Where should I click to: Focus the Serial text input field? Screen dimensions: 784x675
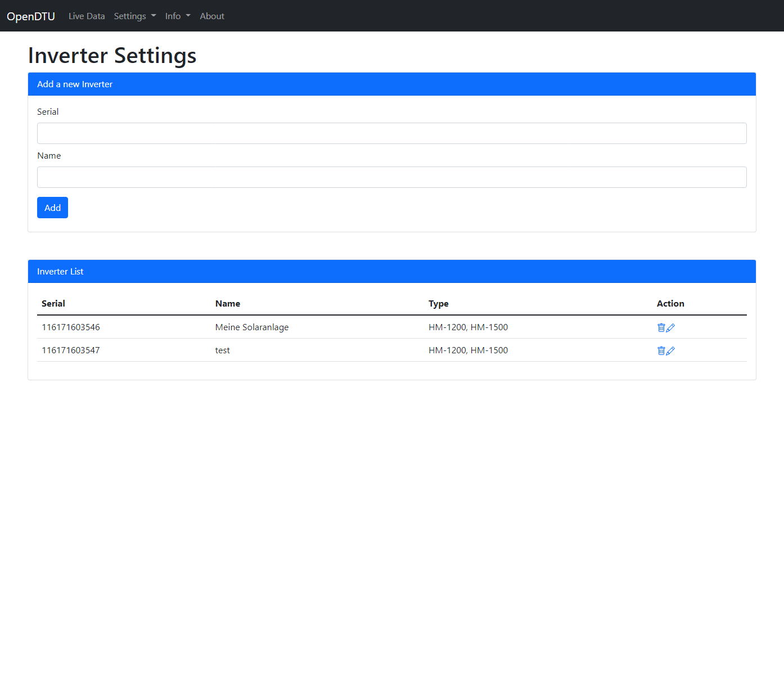coord(391,133)
